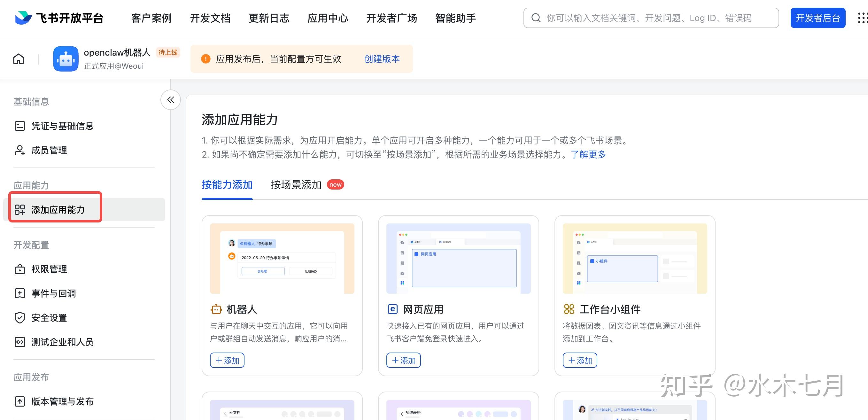Viewport: 868px width, 420px height.
Task: Click the apps grid icon at top right
Action: 862,18
